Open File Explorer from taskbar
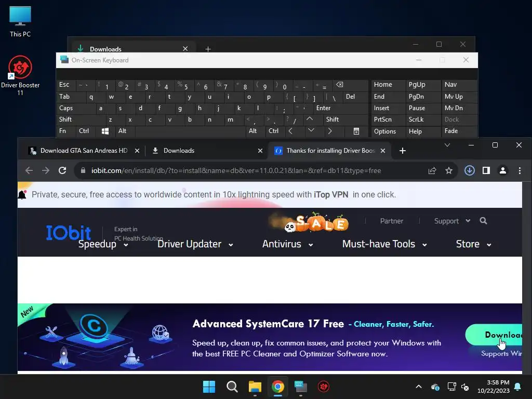Screen dimensions: 532x399 [255, 387]
